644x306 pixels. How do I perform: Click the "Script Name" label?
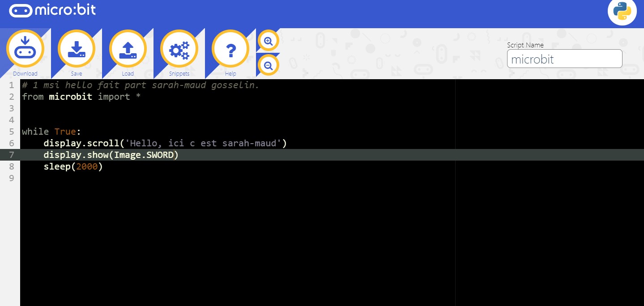(x=525, y=45)
